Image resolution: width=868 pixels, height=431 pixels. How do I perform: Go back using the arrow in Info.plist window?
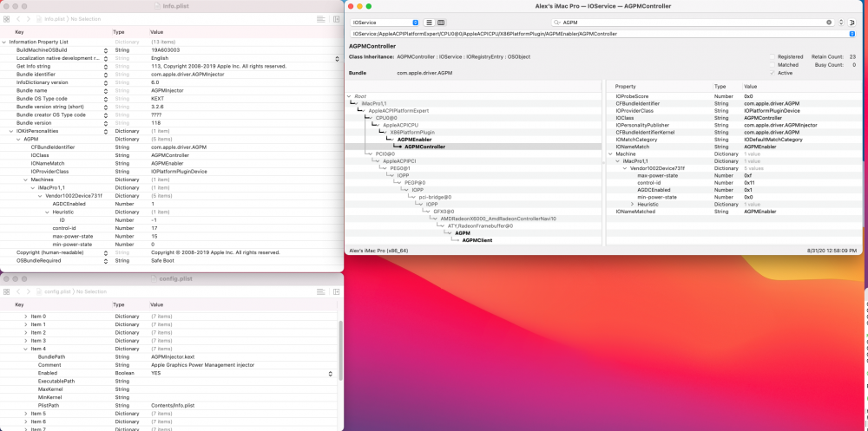click(x=17, y=19)
